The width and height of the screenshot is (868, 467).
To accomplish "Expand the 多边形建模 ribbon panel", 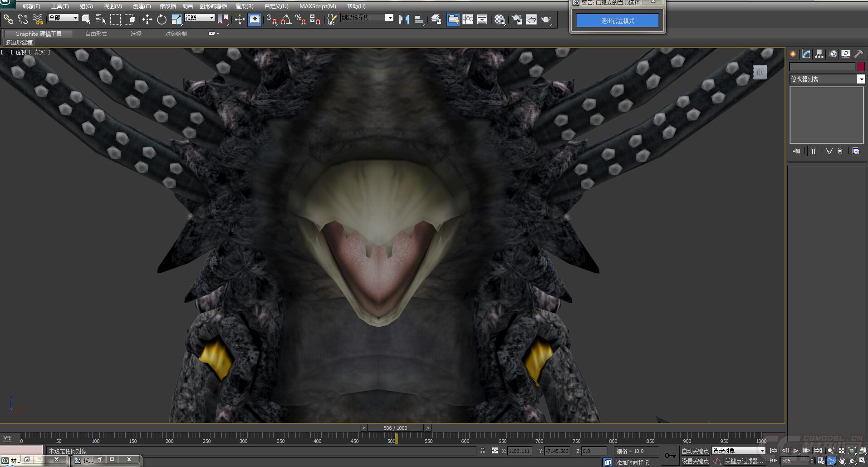I will pos(19,43).
